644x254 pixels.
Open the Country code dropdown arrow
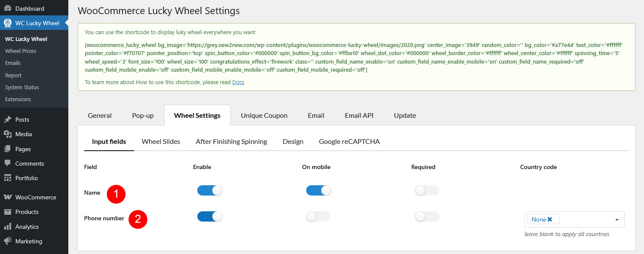coord(617,220)
